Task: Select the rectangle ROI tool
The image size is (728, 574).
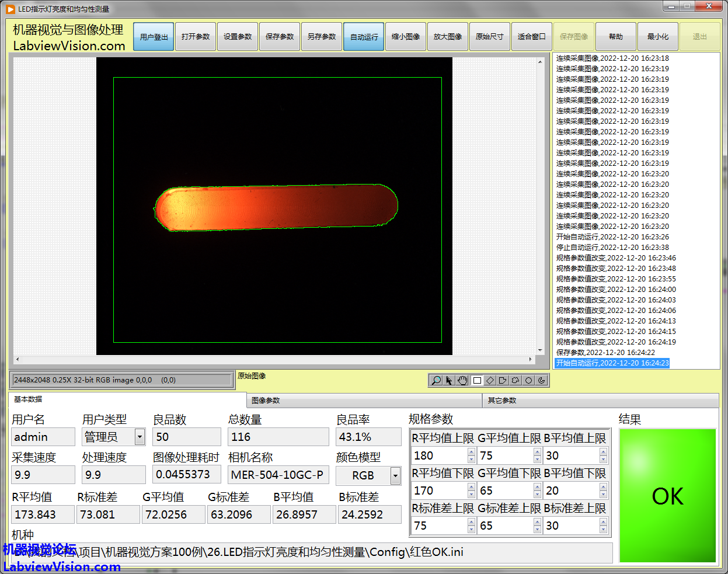Action: click(x=477, y=380)
